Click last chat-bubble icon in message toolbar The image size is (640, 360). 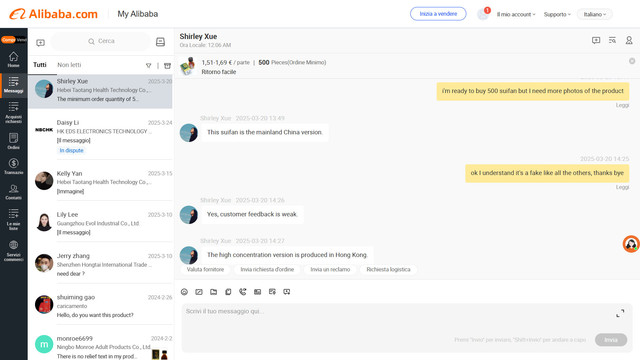tap(287, 292)
